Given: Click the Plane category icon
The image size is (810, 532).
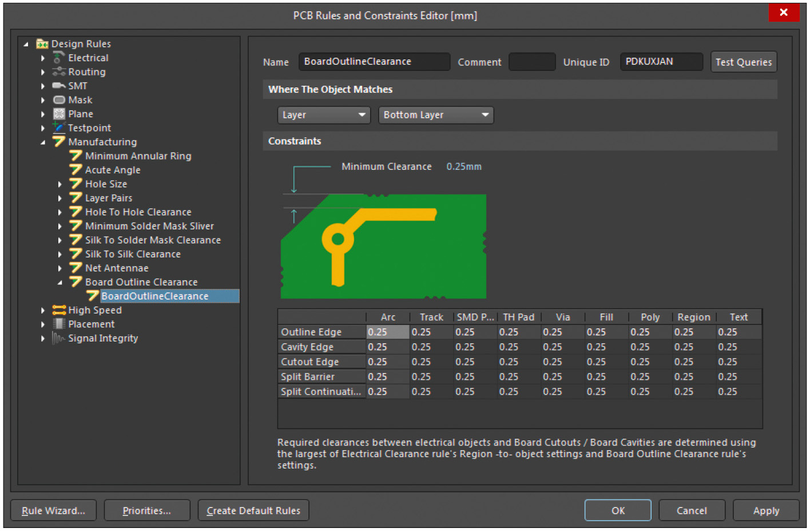Looking at the screenshot, I should click(x=58, y=114).
